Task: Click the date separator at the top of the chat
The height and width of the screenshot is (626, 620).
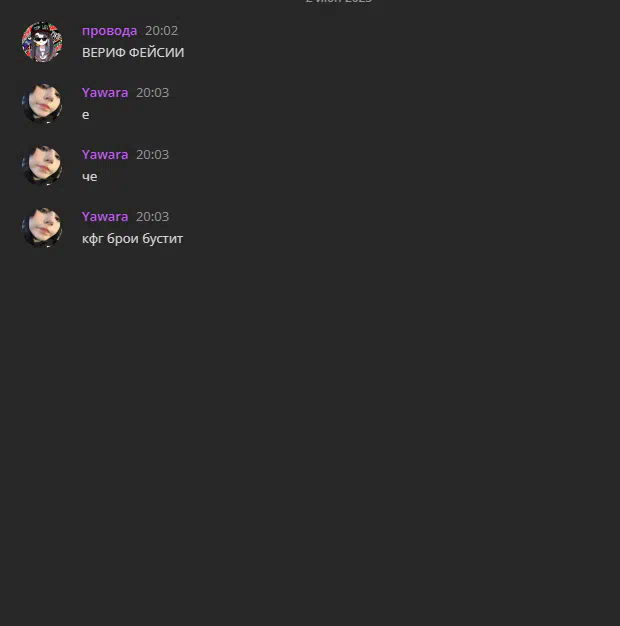Action: point(339,1)
